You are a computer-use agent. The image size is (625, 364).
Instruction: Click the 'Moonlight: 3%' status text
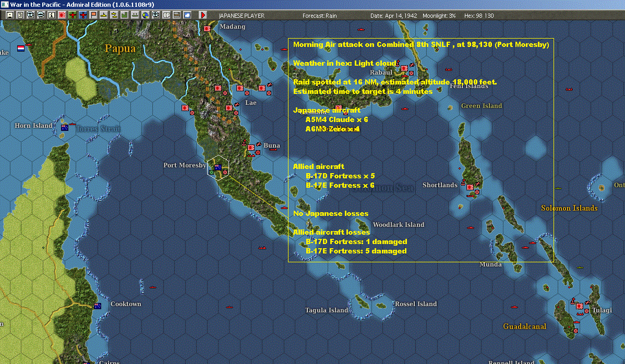(439, 16)
